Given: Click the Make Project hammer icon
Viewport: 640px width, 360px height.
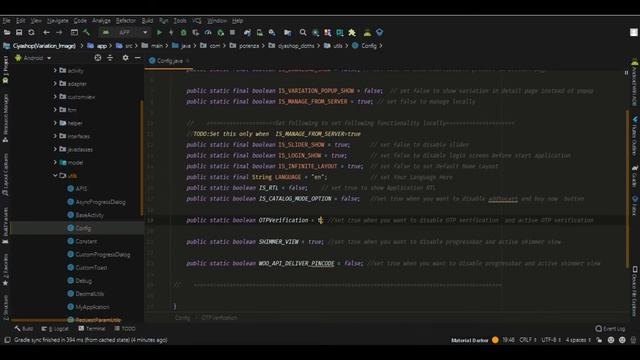Looking at the screenshot, I should pos(87,32).
